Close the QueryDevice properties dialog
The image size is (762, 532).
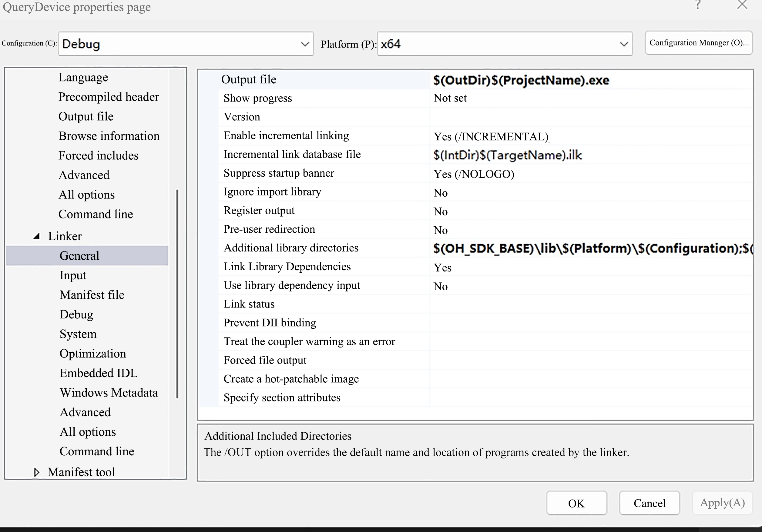(x=742, y=5)
